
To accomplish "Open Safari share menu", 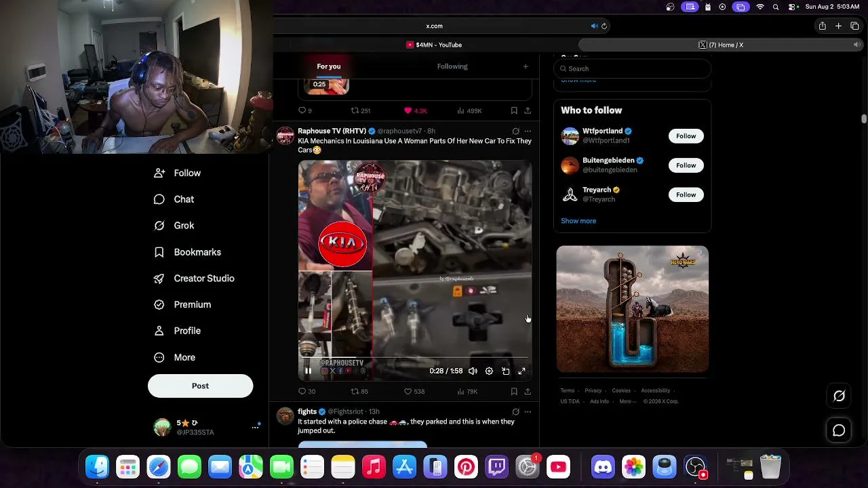I will [x=822, y=26].
